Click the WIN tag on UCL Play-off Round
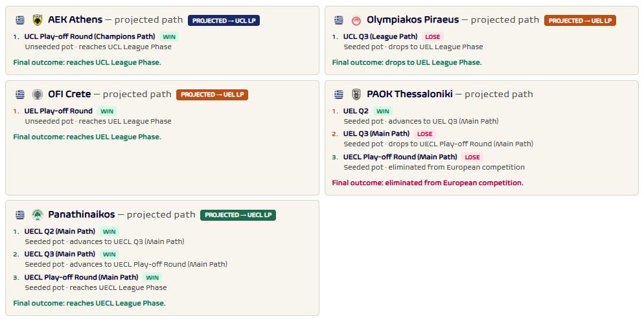644x323 pixels. (169, 37)
